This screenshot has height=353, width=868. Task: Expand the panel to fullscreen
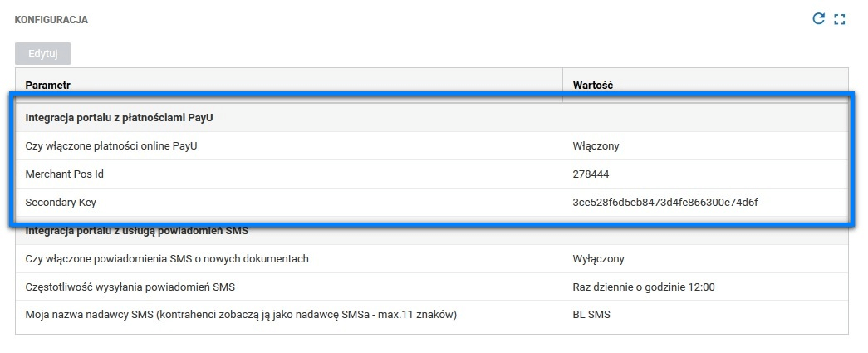(x=839, y=19)
